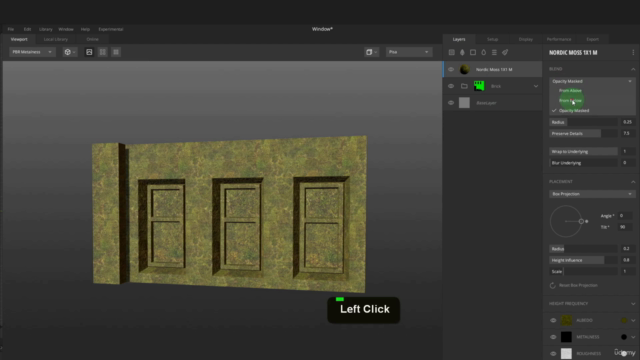Collapse the Placement section
640x360 pixels.
click(633, 182)
